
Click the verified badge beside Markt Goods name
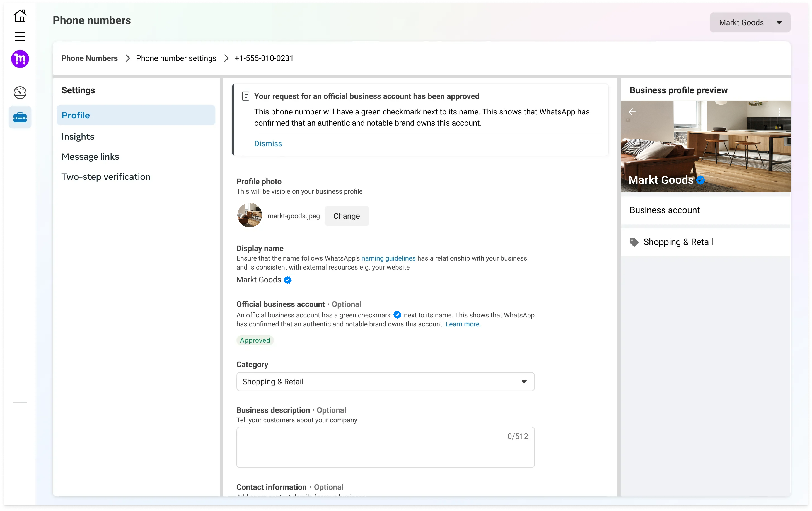pyautogui.click(x=287, y=280)
